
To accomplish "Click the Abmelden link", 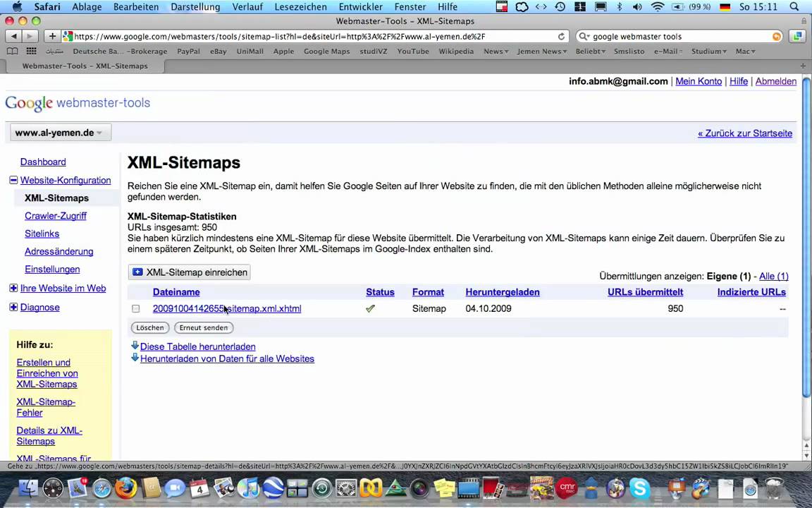I will pos(776,81).
